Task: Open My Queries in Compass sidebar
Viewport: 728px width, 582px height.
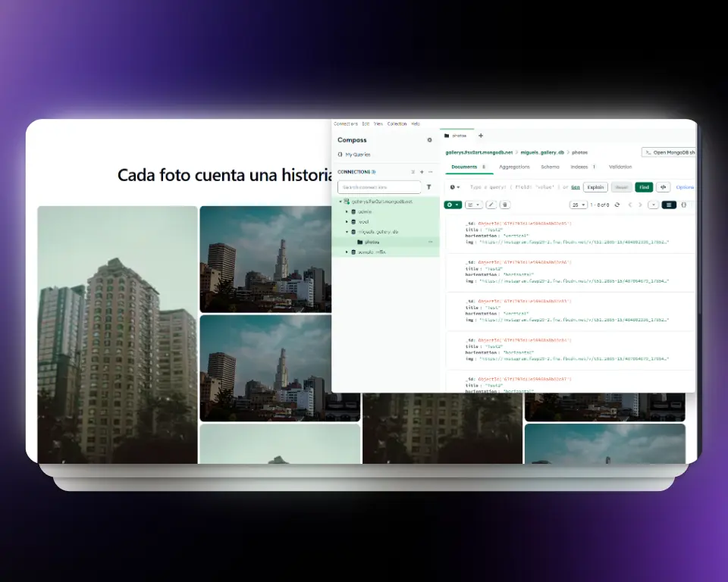Action: coord(354,155)
